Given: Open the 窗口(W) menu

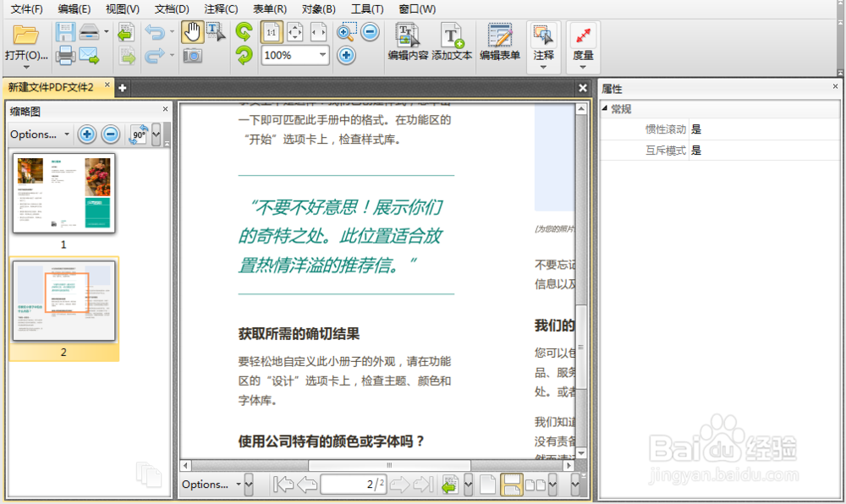Looking at the screenshot, I should coord(417,9).
